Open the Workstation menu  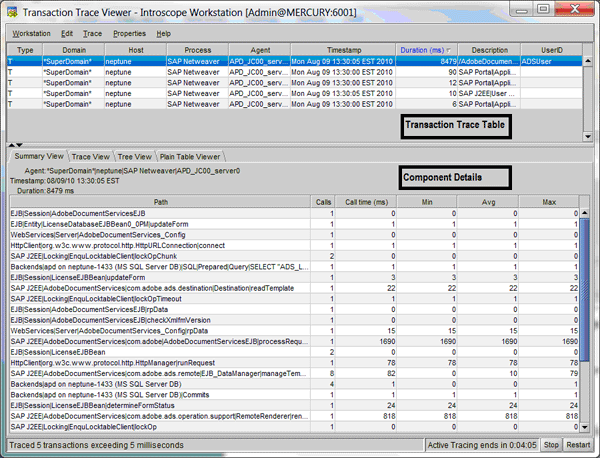coord(31,33)
